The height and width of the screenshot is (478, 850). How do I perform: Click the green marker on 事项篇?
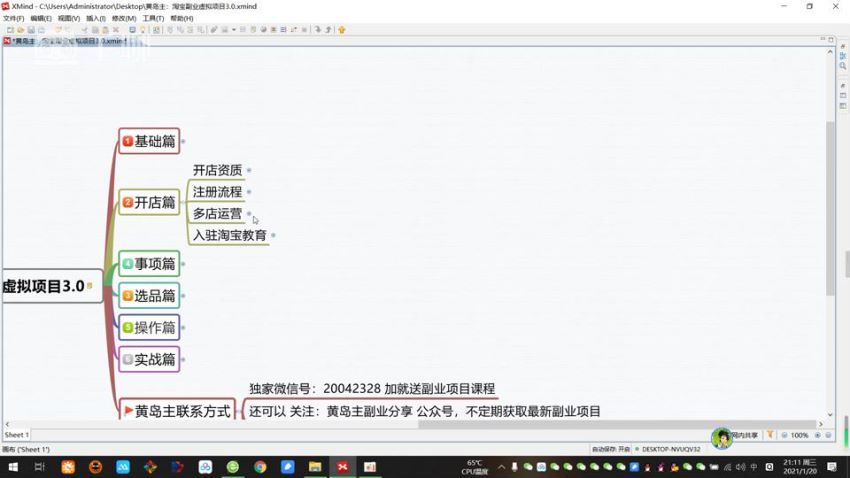[x=127, y=263]
